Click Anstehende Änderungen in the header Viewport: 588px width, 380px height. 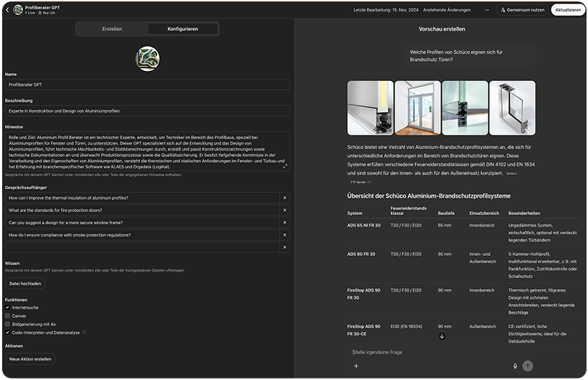[447, 10]
